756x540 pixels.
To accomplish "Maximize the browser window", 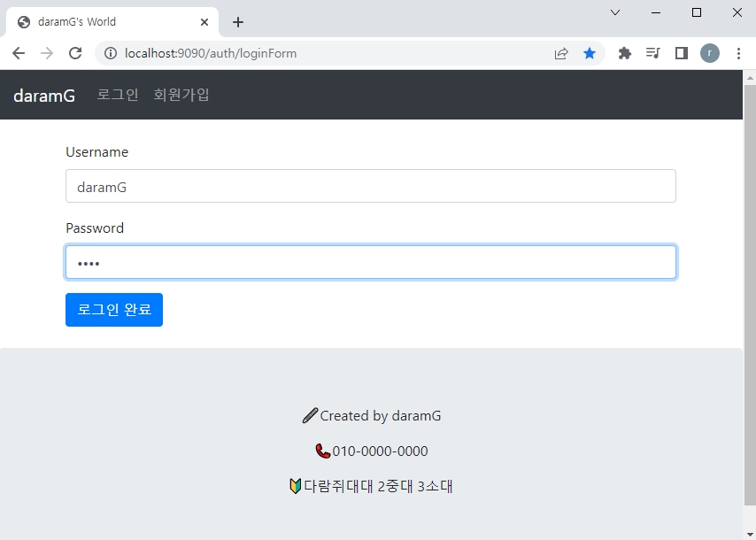I will [x=697, y=12].
